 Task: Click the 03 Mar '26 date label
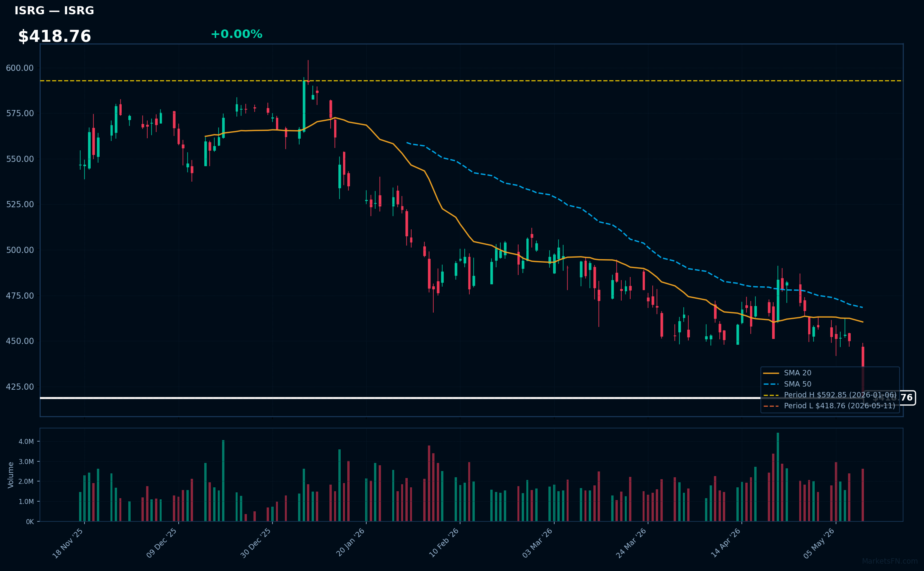coord(537,543)
